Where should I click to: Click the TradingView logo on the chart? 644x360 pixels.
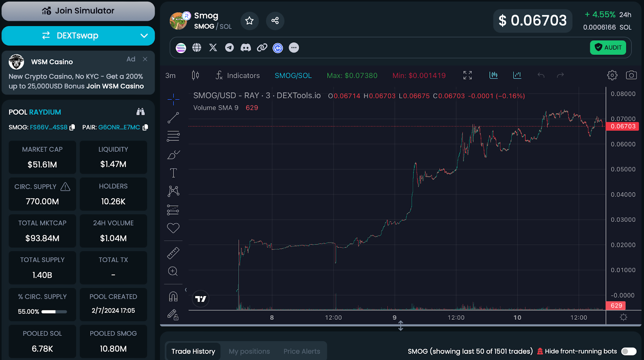[200, 299]
